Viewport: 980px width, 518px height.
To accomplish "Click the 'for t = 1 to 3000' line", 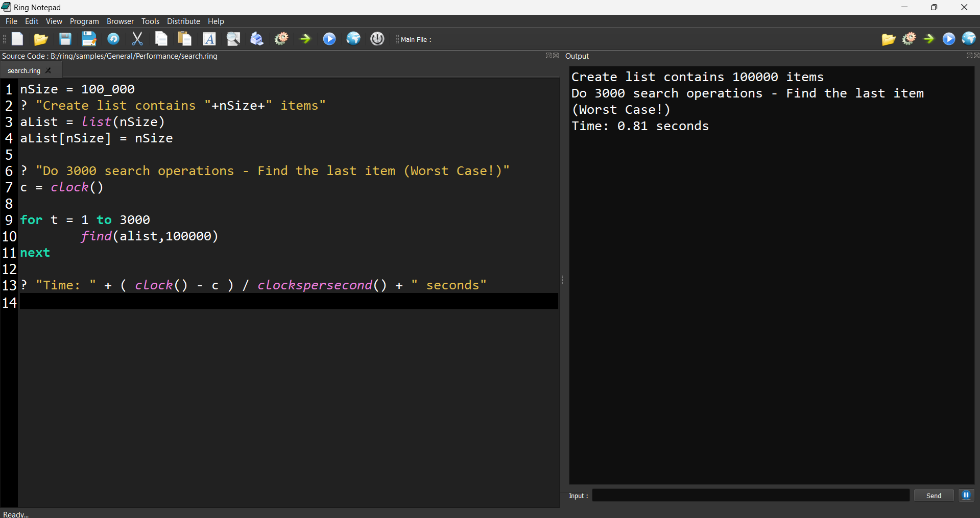I will (85, 220).
